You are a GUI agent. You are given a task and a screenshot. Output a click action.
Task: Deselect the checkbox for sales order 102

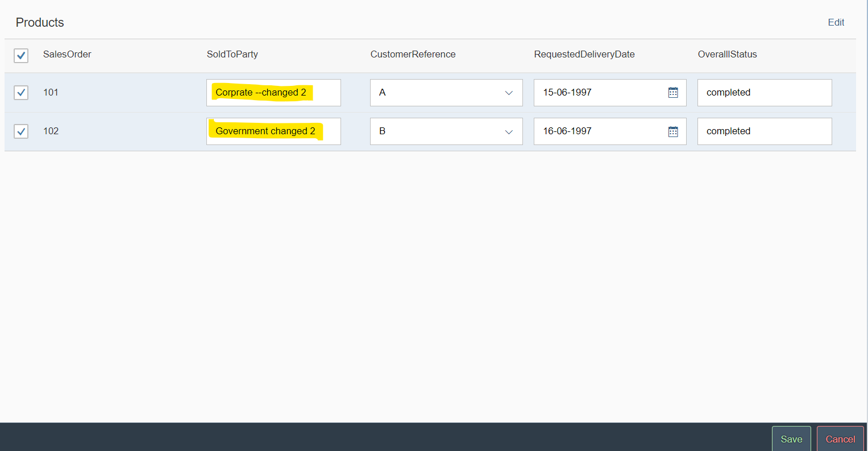coord(20,131)
